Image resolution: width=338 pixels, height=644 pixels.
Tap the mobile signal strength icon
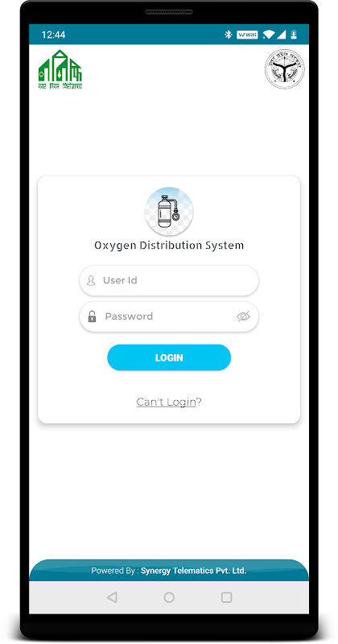pyautogui.click(x=281, y=35)
